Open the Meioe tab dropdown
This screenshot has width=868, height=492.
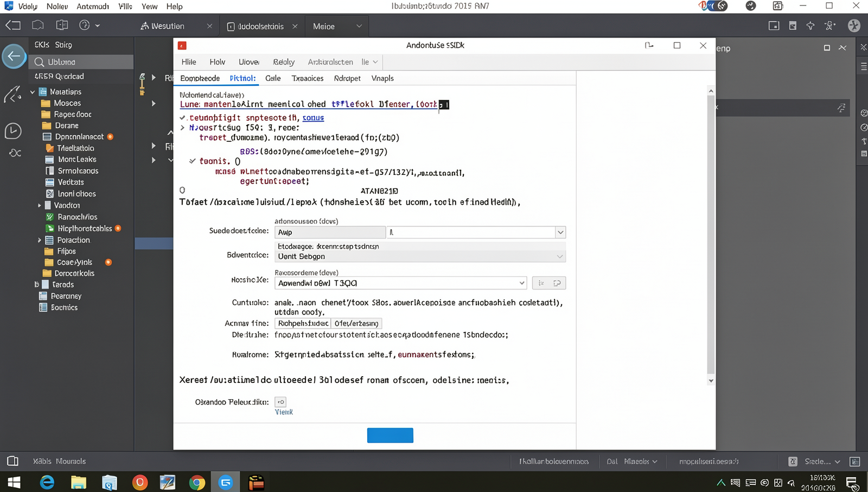click(x=359, y=26)
